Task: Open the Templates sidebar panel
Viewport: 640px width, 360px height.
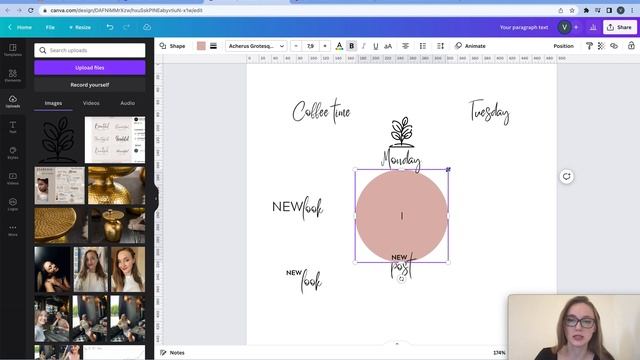Action: pos(13,50)
